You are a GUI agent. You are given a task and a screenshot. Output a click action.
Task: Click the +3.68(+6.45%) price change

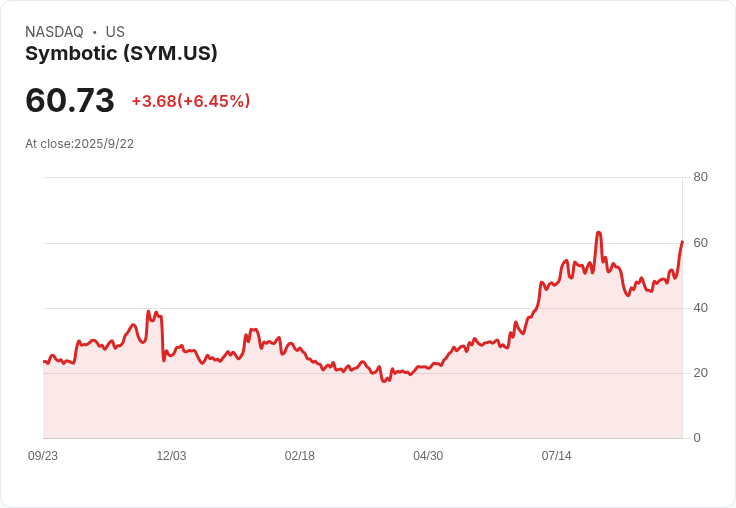point(191,101)
